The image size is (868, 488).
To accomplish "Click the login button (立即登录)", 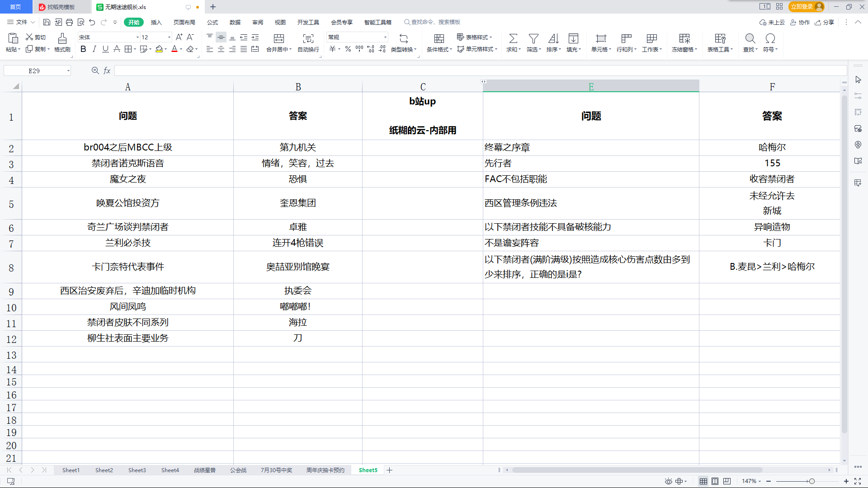I will (807, 7).
